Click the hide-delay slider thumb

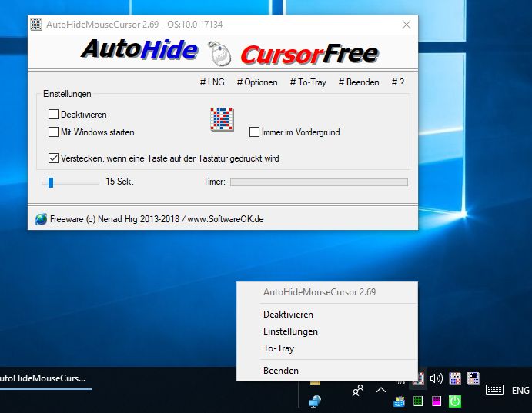point(51,182)
